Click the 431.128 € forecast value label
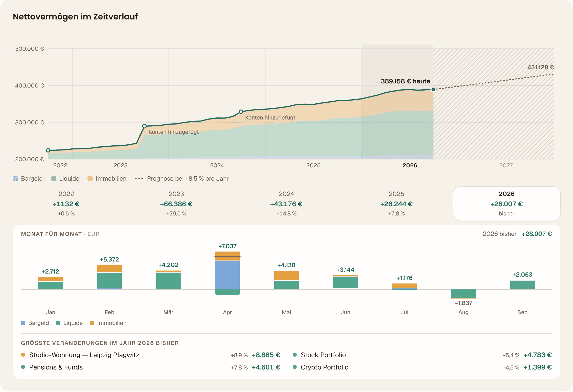 point(541,67)
